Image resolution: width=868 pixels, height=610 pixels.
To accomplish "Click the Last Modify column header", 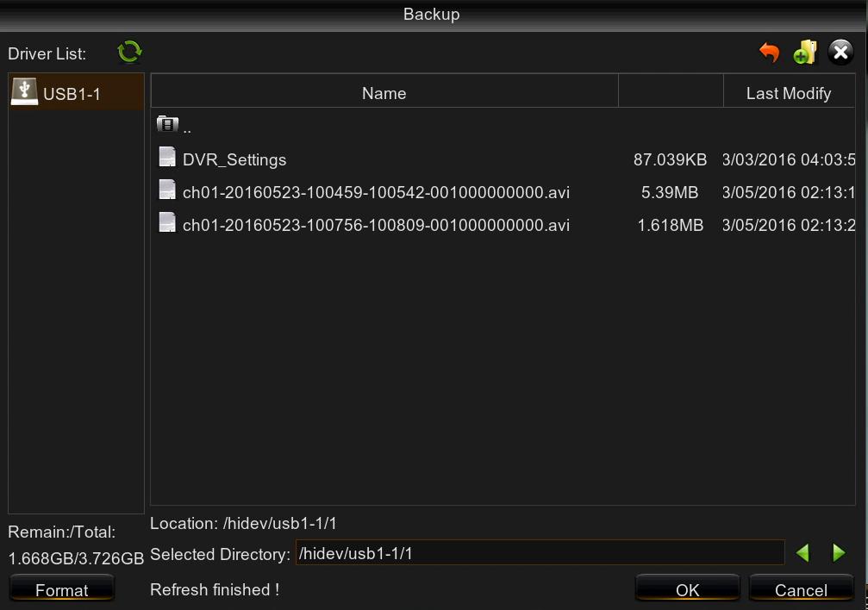I will (789, 90).
